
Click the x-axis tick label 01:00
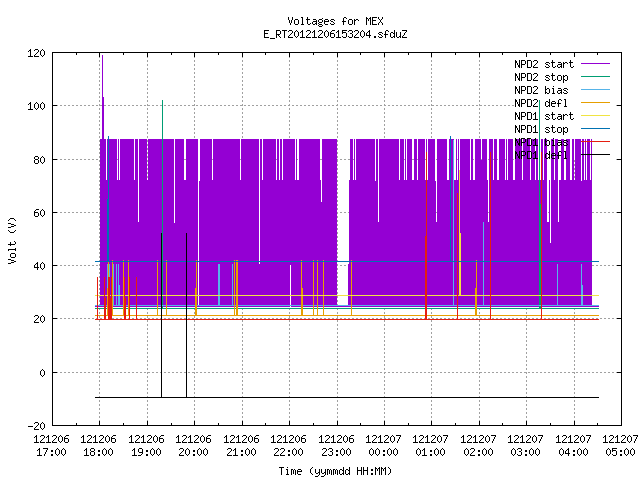pyautogui.click(x=431, y=453)
